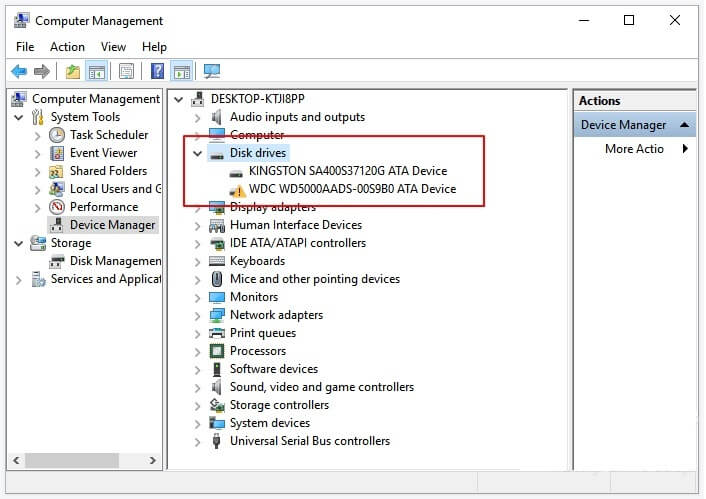Click the Monitors category icon
This screenshot has width=706, height=499.
(x=217, y=297)
